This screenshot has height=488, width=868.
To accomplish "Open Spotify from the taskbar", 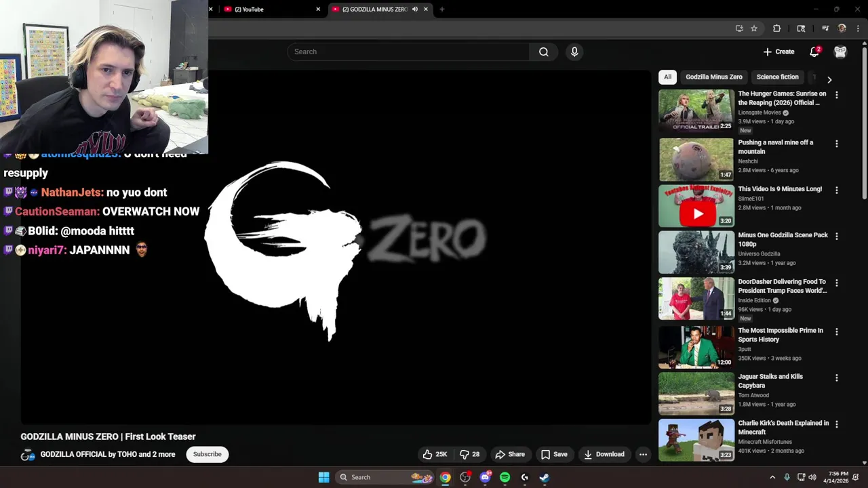I will click(505, 477).
